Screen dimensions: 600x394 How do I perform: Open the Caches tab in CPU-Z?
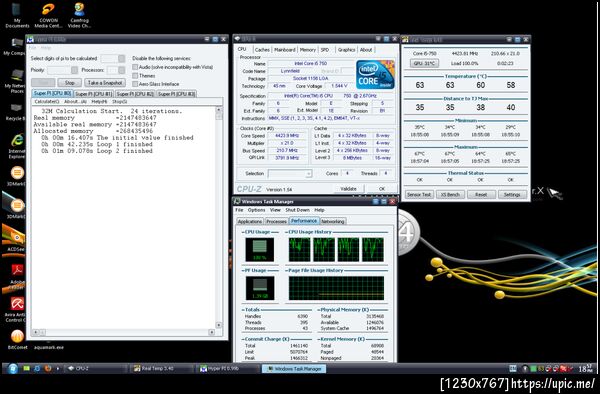pos(262,50)
